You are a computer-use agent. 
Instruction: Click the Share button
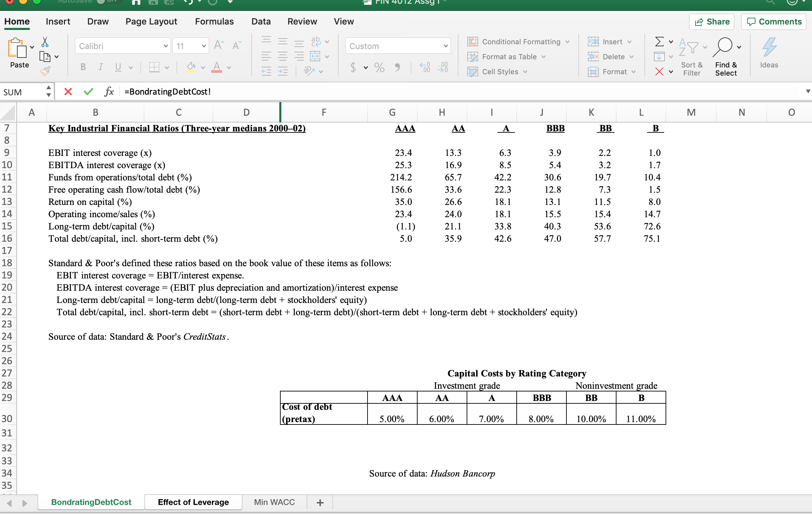coord(712,21)
